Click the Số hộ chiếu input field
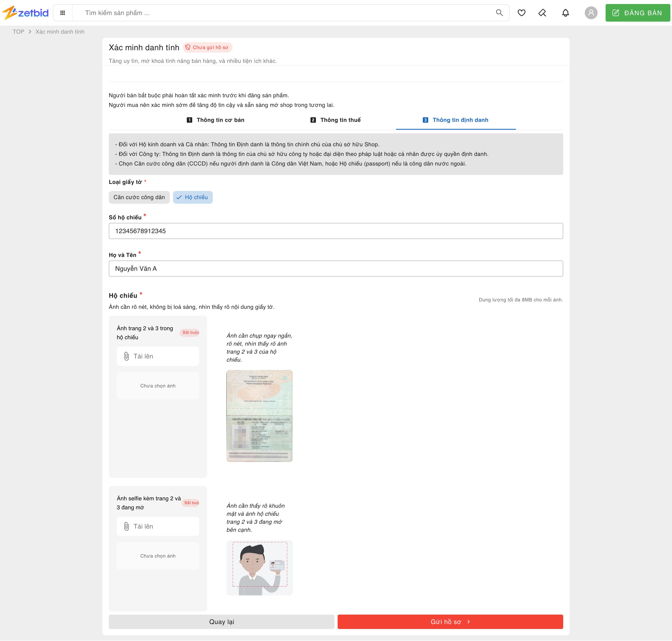Screen dimensions: 672x641 [336, 231]
